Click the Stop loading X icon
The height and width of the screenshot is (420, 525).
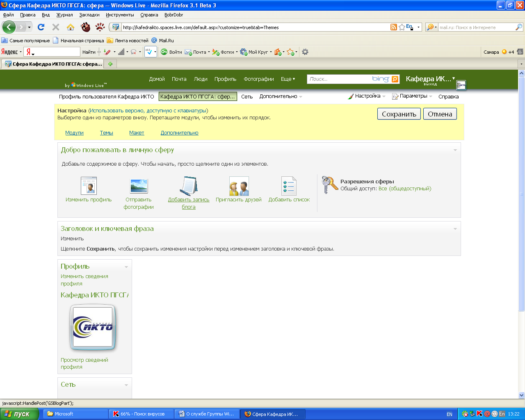(56, 27)
